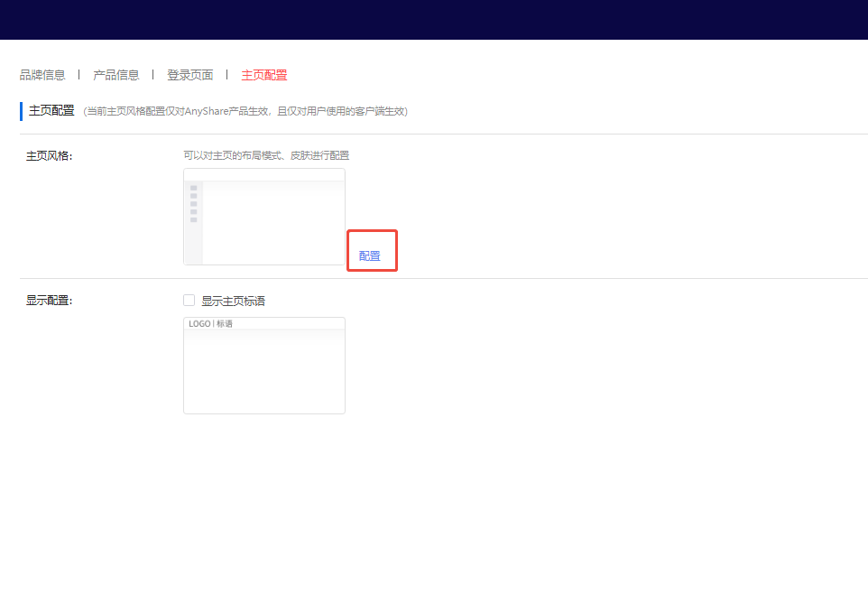868x594 pixels.
Task: Click the 主页配置 section heading
Action: [x=52, y=109]
